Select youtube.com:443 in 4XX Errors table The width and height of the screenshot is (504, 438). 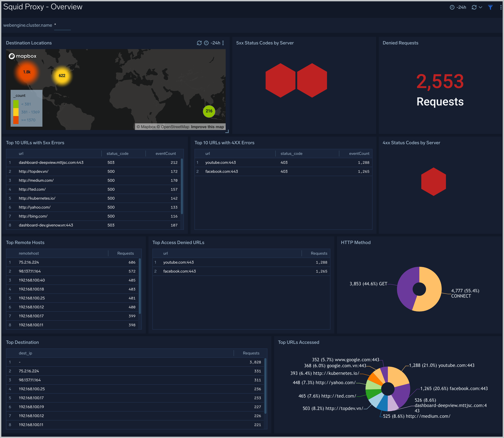coord(283,162)
